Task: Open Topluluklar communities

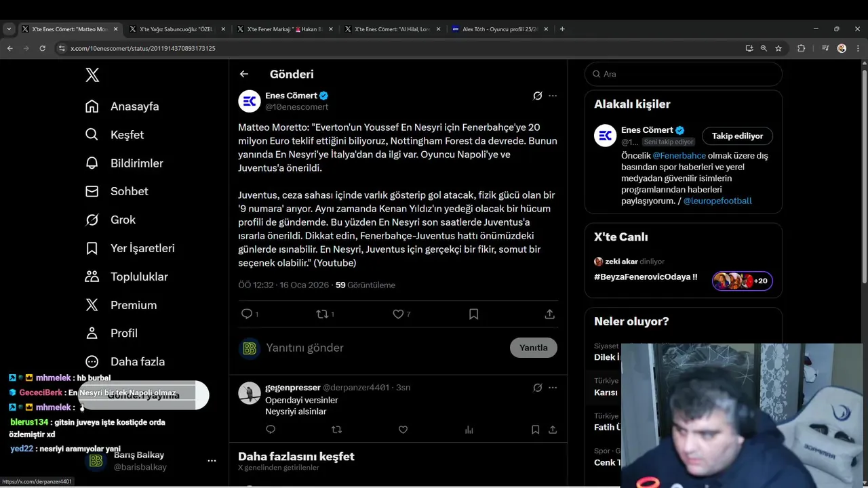Action: tap(126, 277)
